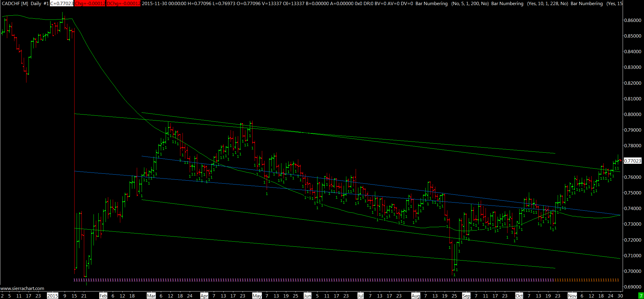The image size is (644, 299).
Task: Click the 0.70000 price axis label
Action: point(633,271)
